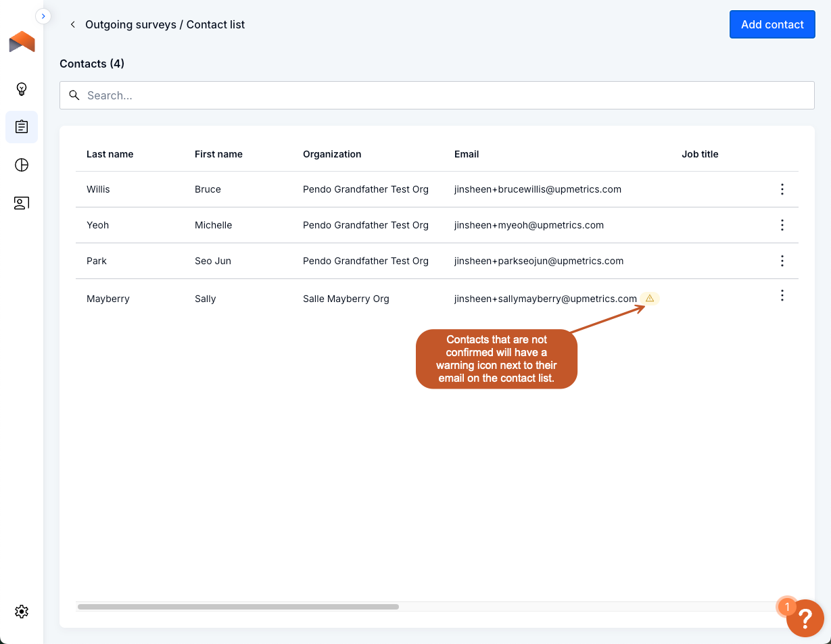The width and height of the screenshot is (831, 644).
Task: Open the options menu for Mayberry row
Action: coord(782,295)
